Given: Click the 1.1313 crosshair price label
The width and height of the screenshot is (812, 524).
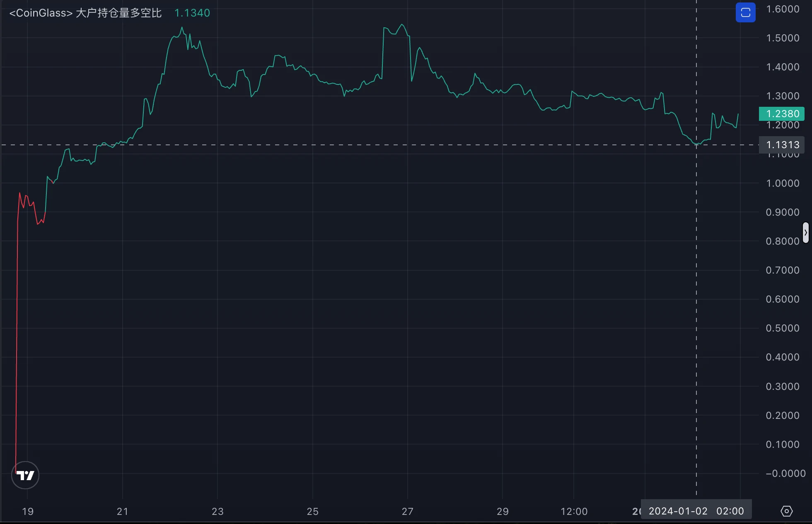Looking at the screenshot, I should (781, 145).
